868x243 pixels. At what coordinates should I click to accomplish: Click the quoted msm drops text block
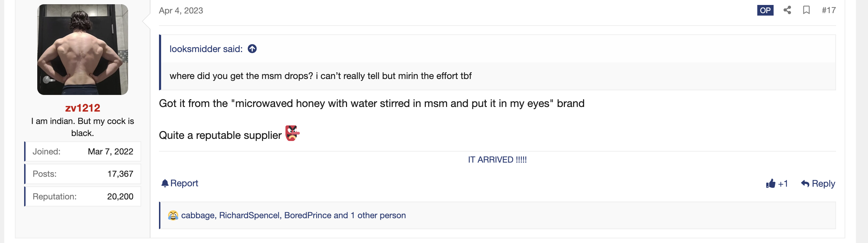point(320,76)
